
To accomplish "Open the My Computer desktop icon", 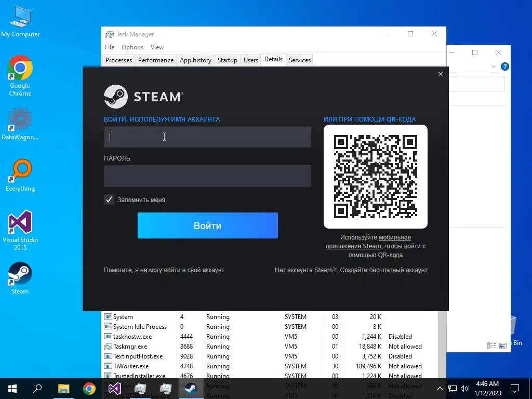I will click(20, 22).
